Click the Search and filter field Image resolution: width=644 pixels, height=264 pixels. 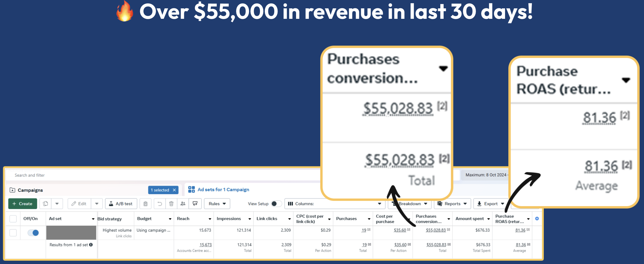click(x=162, y=175)
